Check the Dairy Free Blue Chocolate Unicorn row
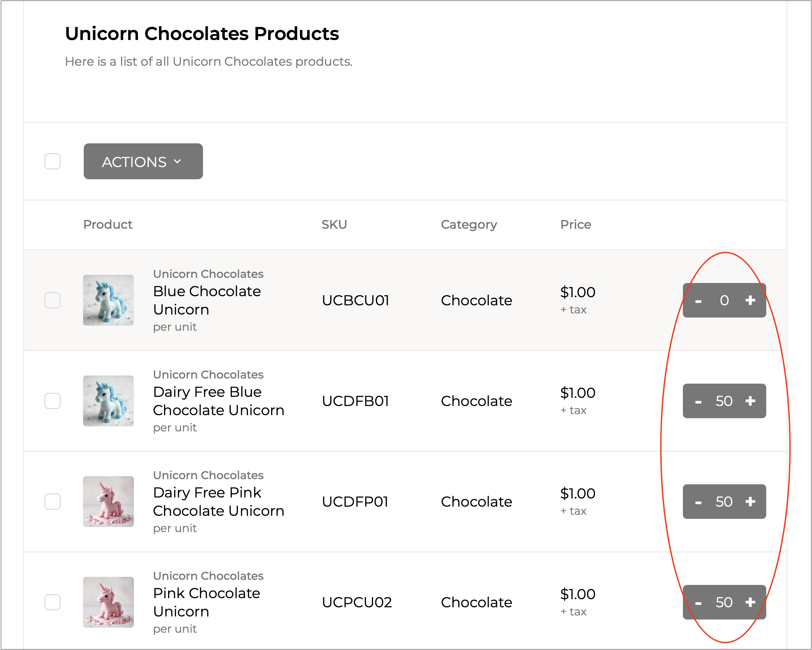Viewport: 812px width, 650px height. pyautogui.click(x=52, y=401)
